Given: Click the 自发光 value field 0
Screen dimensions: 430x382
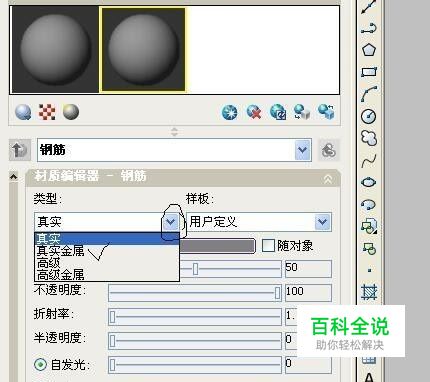Looking at the screenshot, I should 308,364.
